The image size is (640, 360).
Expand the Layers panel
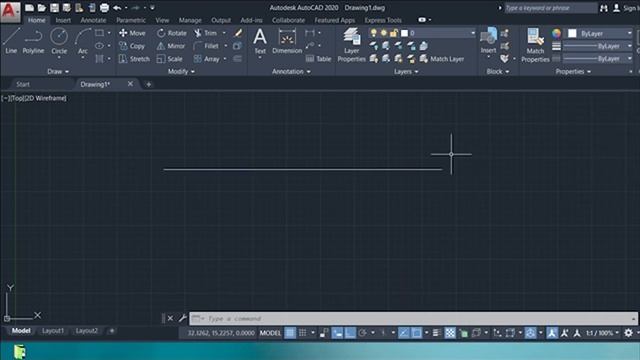click(x=406, y=71)
